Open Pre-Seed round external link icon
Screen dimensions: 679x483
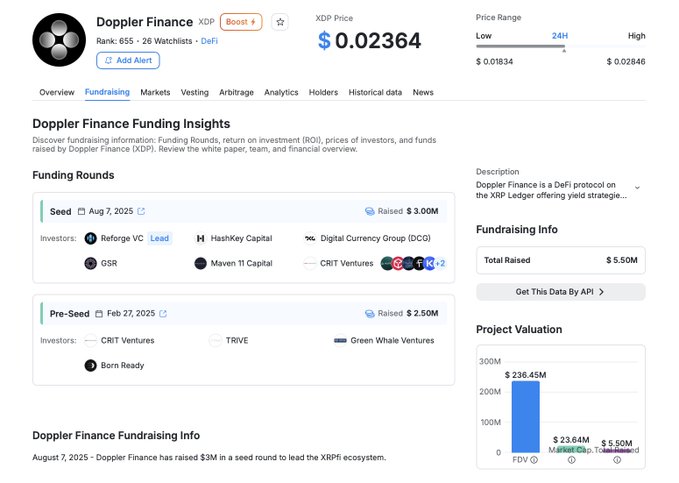(x=163, y=314)
